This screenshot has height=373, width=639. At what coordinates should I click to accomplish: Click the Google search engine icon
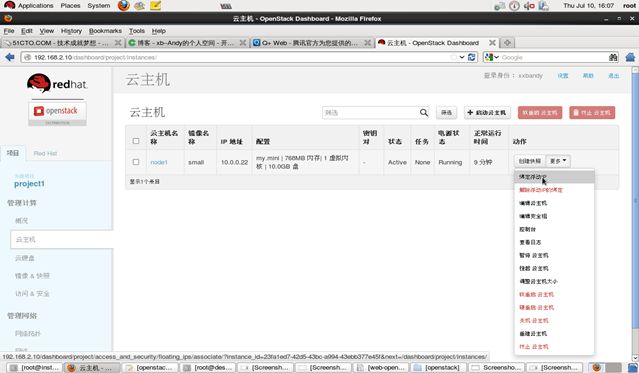click(x=489, y=57)
